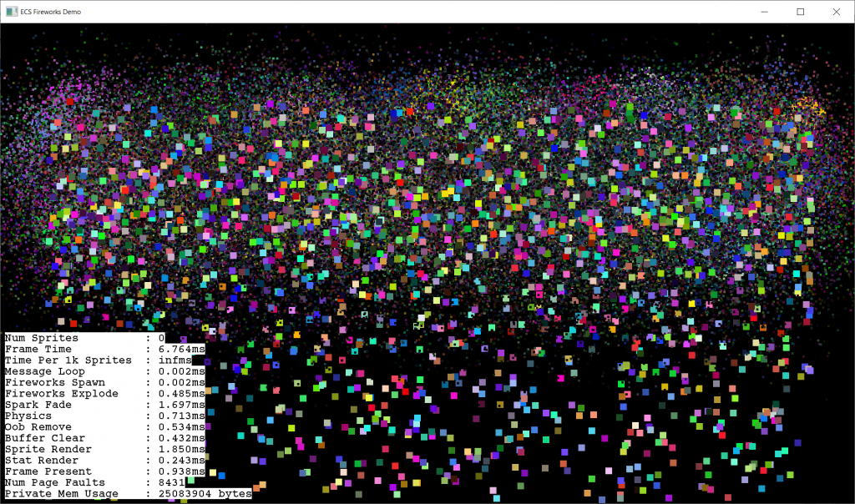Screen dimensions: 855x504
Task: Select the Fireworks Spawn stat line
Action: pos(104,382)
